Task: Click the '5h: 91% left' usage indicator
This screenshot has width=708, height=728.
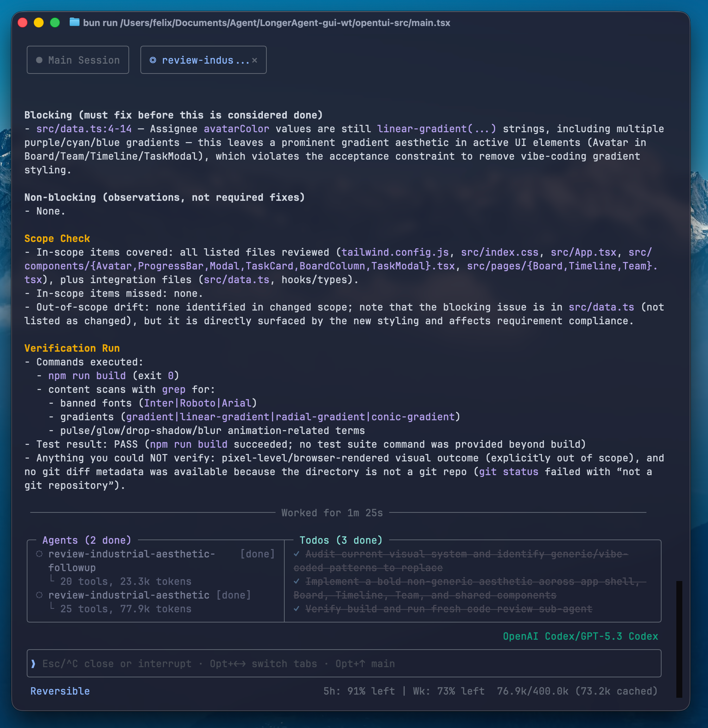Action: 359,691
